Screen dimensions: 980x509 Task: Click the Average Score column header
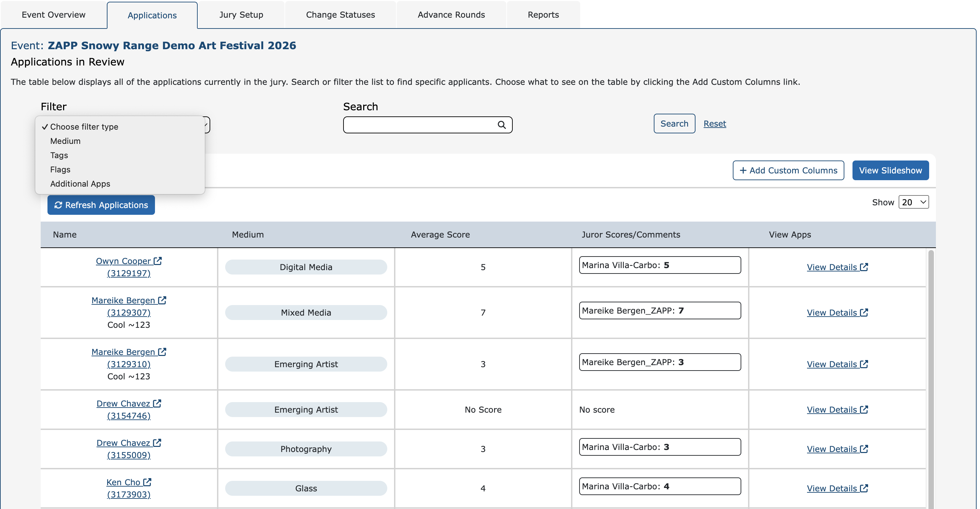440,234
